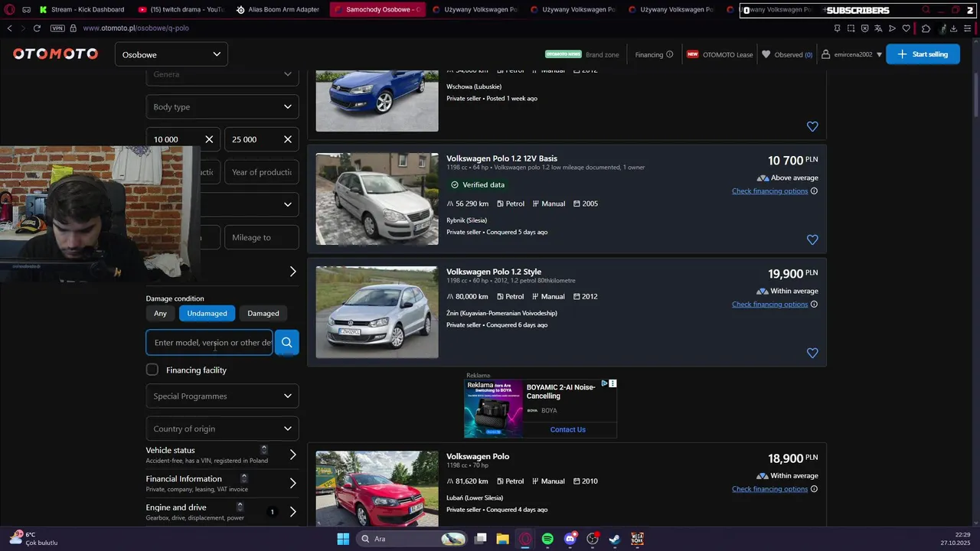Open Discord from the taskbar
The width and height of the screenshot is (980, 551).
click(x=570, y=539)
